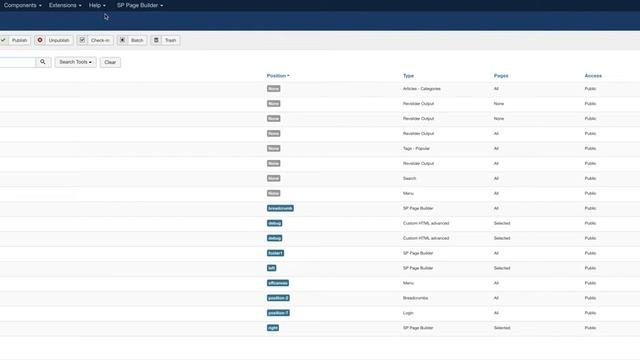The width and height of the screenshot is (640, 360).
Task: Click the breadcrumb position badge
Action: tap(280, 208)
